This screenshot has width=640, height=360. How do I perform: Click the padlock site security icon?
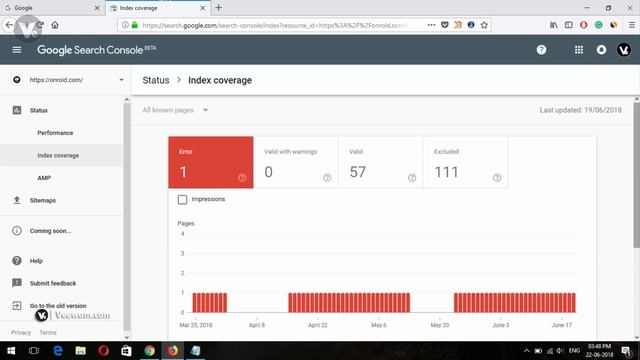(135, 25)
